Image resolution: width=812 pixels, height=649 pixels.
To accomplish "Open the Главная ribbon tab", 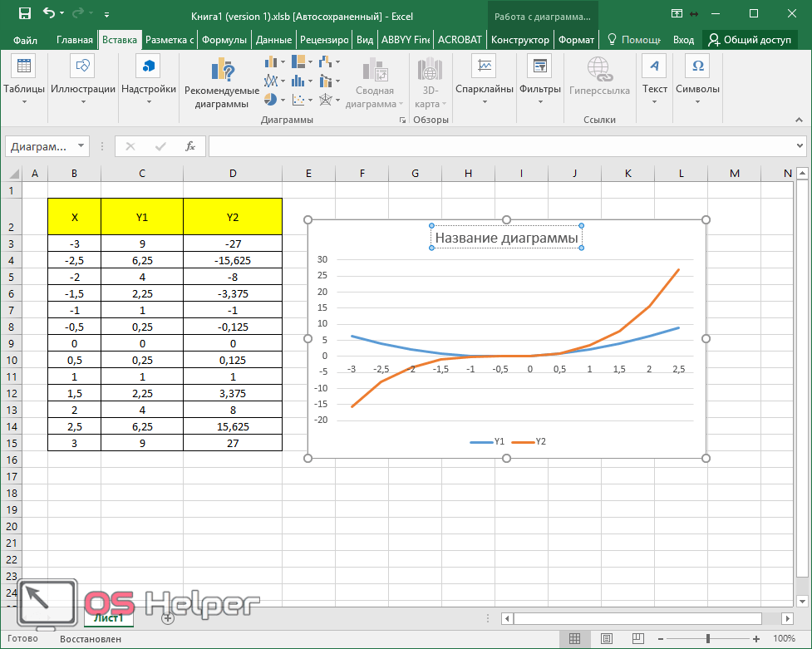I will coord(75,40).
